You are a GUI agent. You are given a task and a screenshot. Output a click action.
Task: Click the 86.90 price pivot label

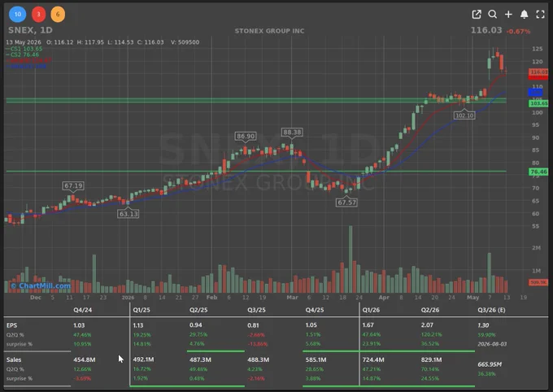246,136
